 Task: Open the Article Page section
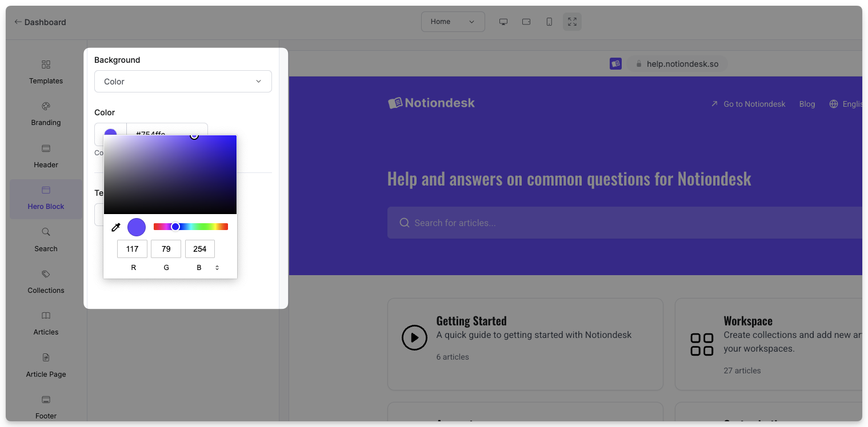click(x=46, y=366)
